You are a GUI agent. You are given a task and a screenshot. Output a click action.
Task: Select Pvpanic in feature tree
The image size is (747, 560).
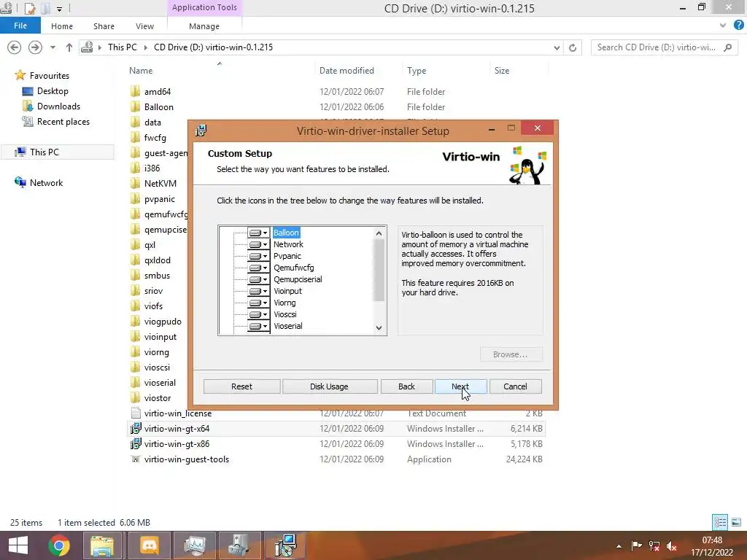click(287, 256)
